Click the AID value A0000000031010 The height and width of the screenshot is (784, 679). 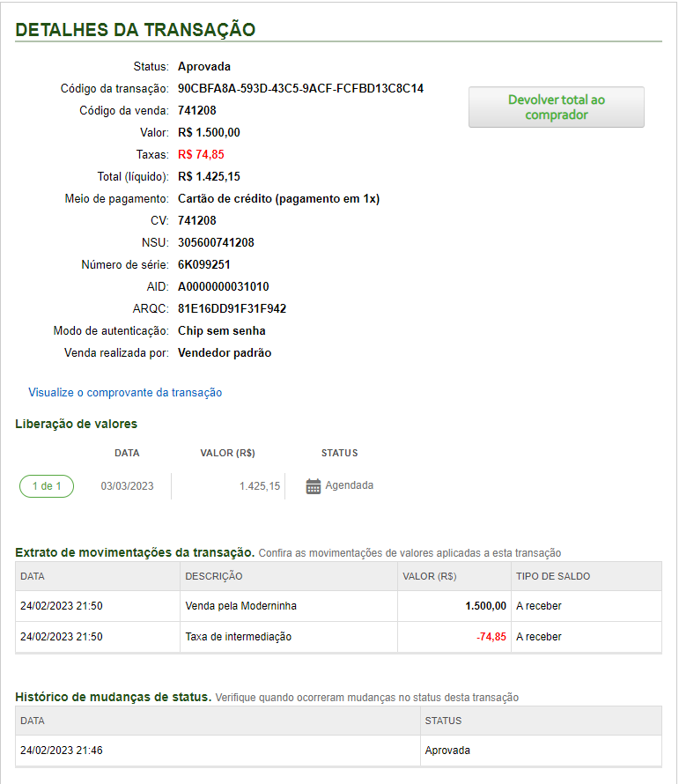coord(223,287)
